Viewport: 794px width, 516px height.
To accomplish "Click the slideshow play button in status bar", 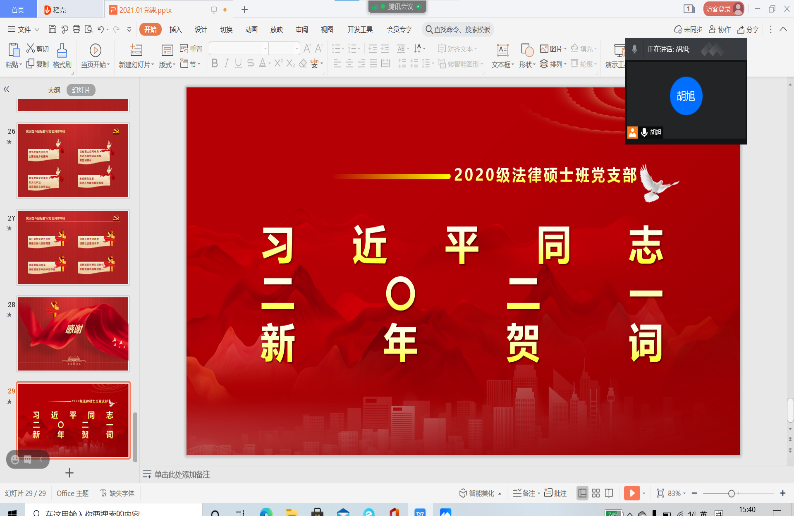I will [x=631, y=493].
